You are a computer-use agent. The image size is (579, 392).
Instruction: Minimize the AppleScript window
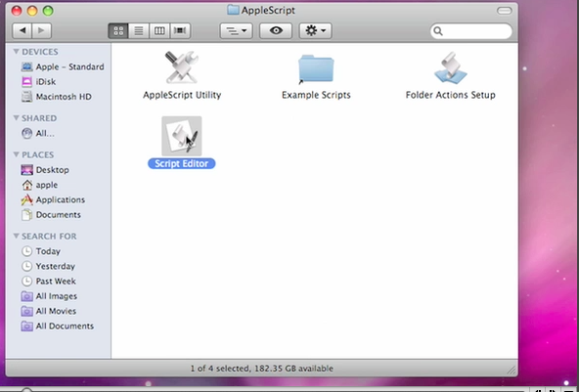(x=32, y=11)
